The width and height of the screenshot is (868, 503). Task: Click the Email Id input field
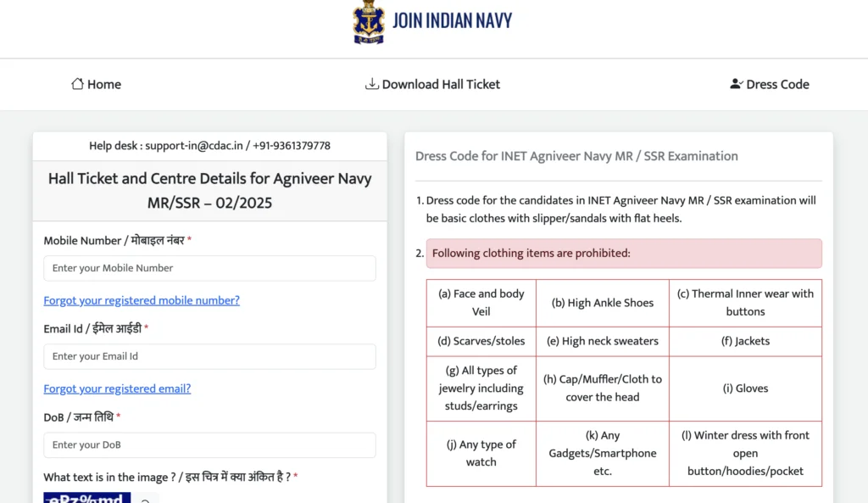(210, 357)
